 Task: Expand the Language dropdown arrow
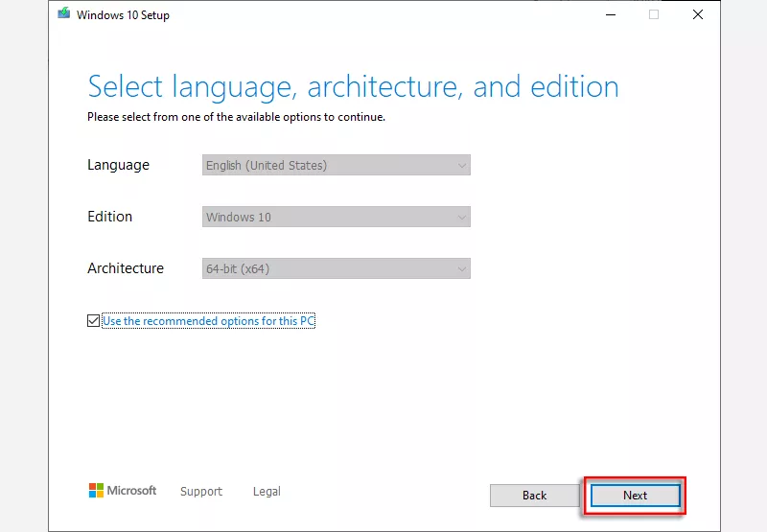pos(461,166)
